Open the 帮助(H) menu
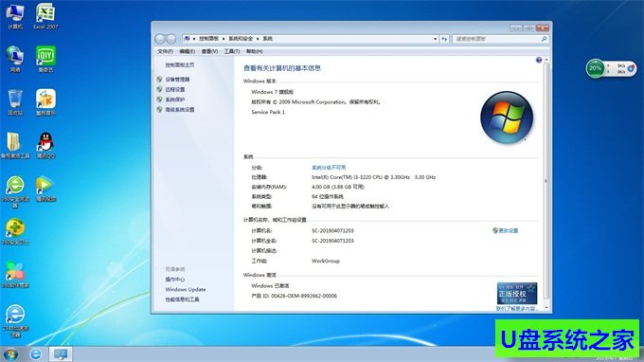Viewport: 644px width, 362px height. 254,51
